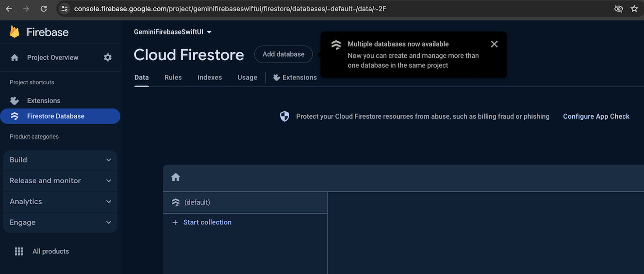Switch to the Indexes tab
Image resolution: width=644 pixels, height=274 pixels.
(210, 78)
